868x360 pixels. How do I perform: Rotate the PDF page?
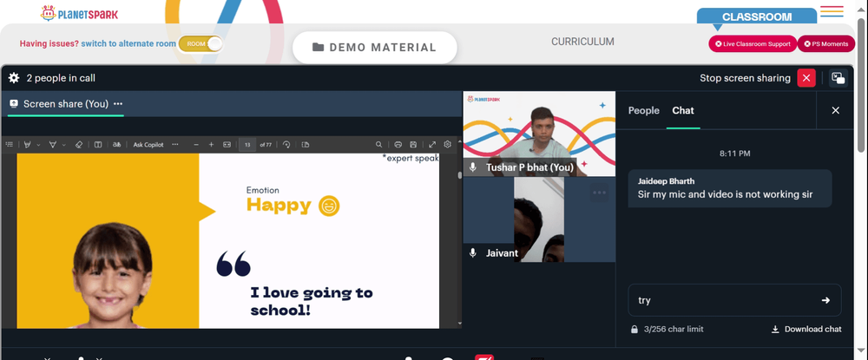click(286, 144)
